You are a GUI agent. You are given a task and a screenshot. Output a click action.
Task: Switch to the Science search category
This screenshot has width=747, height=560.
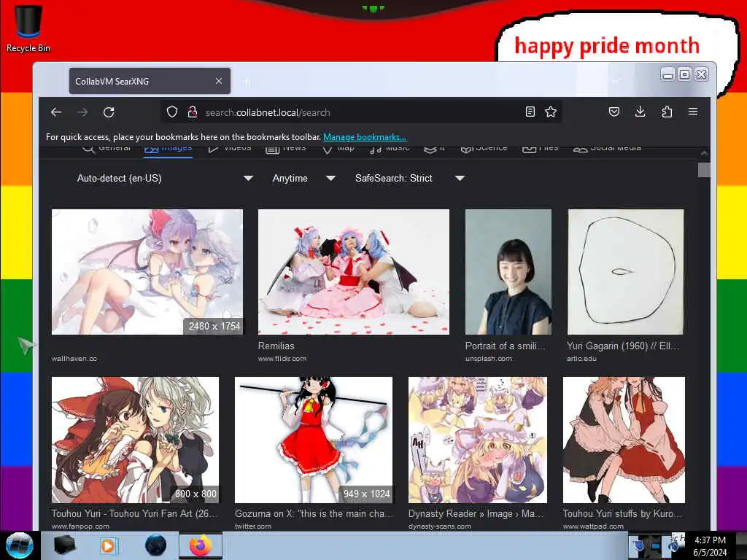coord(484,149)
